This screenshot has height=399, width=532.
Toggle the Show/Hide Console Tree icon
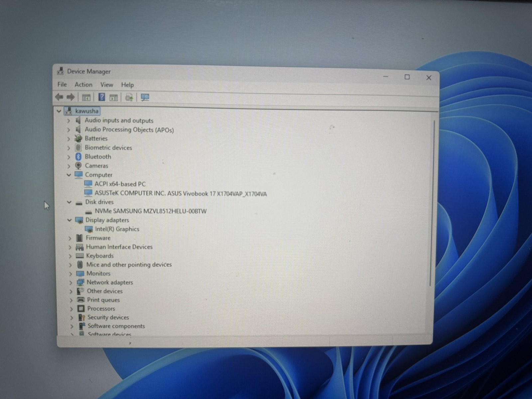pyautogui.click(x=86, y=97)
